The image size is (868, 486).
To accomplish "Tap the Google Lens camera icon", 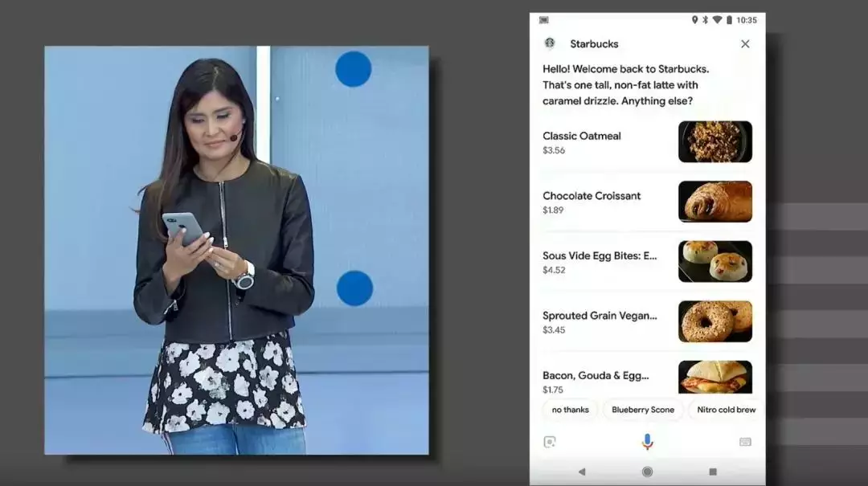I will [x=549, y=442].
